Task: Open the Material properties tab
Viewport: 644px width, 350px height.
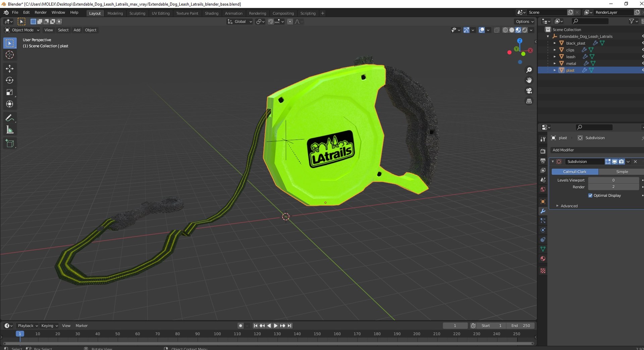Action: [x=543, y=259]
